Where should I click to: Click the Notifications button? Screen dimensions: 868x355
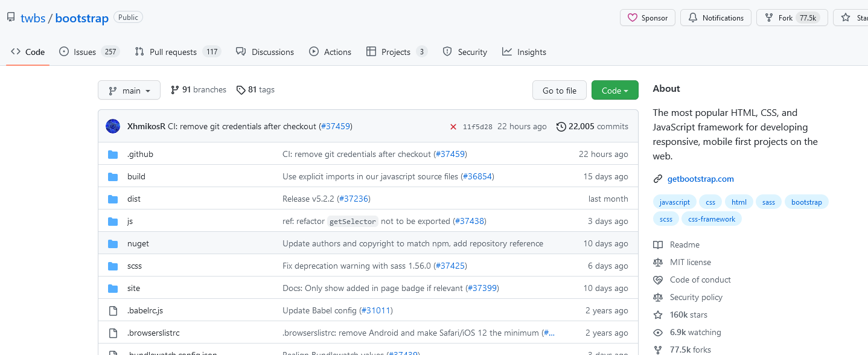click(716, 18)
